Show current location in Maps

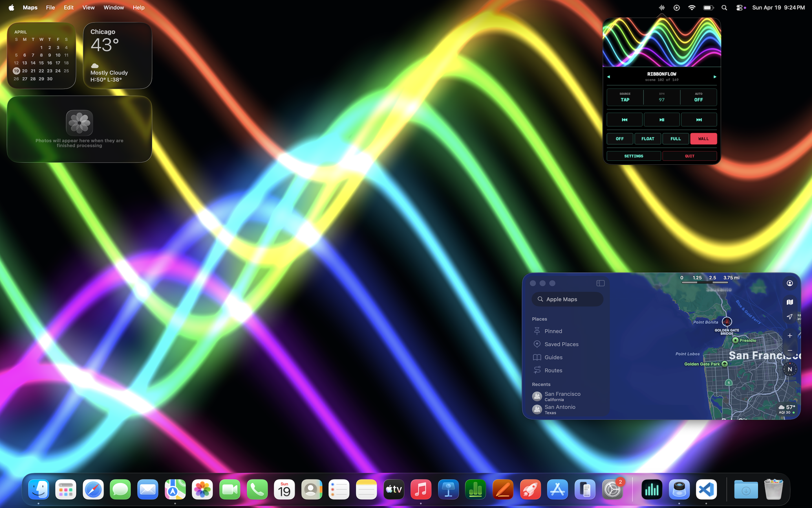790,316
